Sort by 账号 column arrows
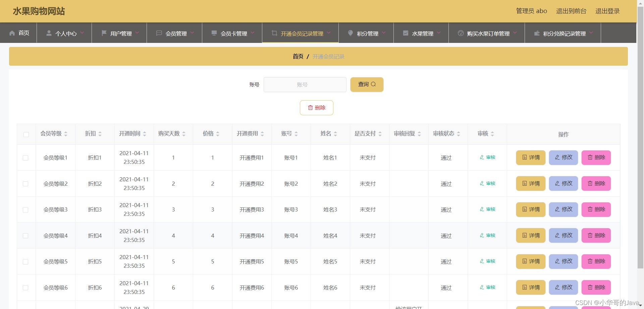Viewport: 644px width, 309px height. tap(296, 134)
